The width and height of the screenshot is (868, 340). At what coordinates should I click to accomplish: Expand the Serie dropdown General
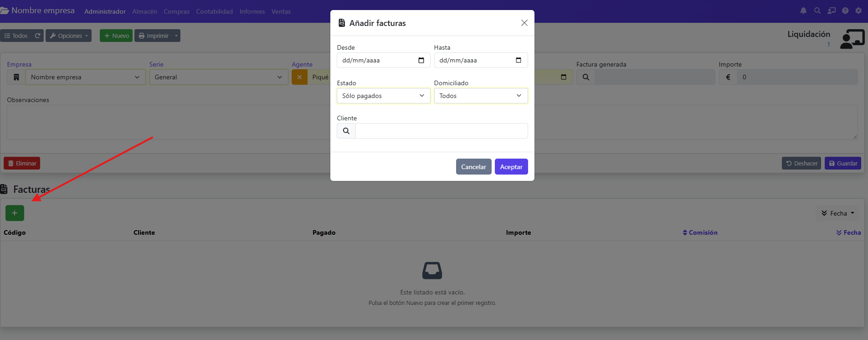pyautogui.click(x=219, y=77)
